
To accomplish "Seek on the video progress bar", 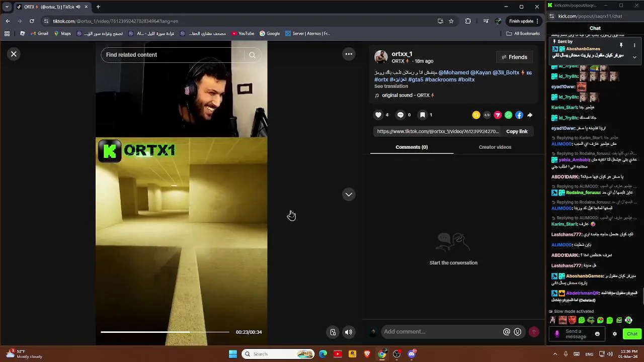I will [x=165, y=332].
